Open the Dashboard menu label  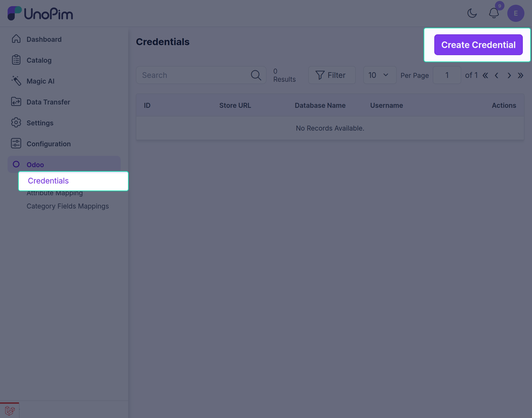tap(44, 39)
